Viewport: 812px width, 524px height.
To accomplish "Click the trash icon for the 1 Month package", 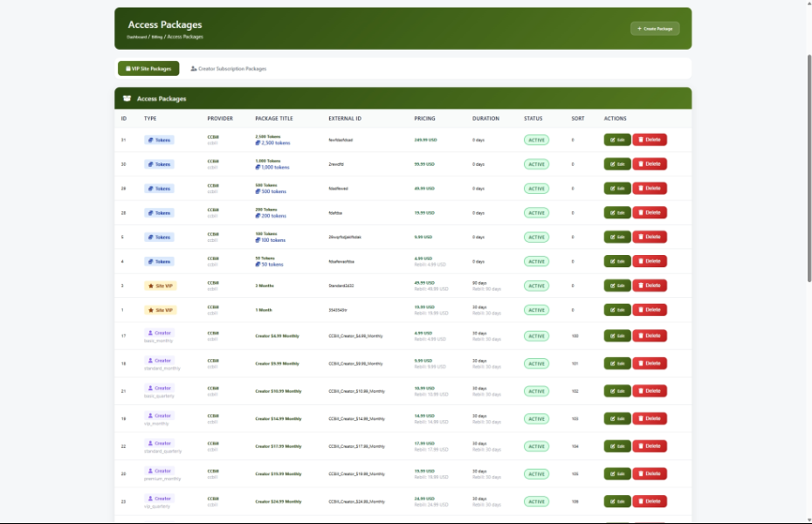I will pos(640,310).
